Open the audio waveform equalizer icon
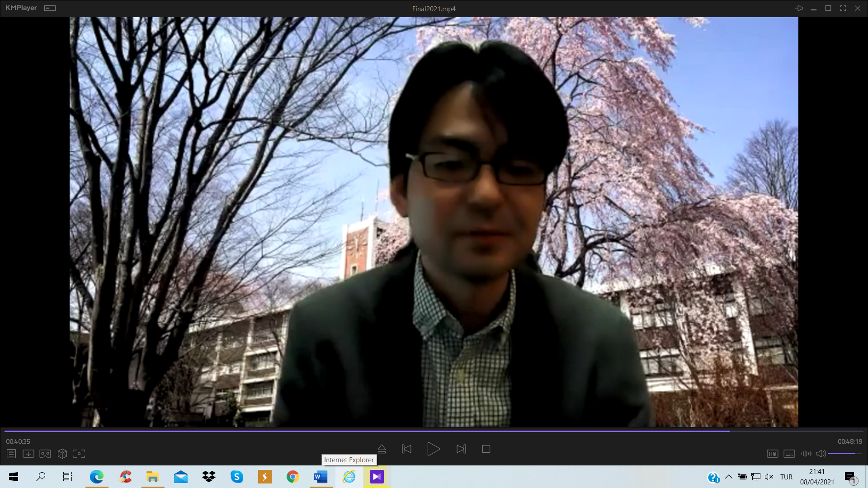Screen dimensions: 868x488 [806, 454]
